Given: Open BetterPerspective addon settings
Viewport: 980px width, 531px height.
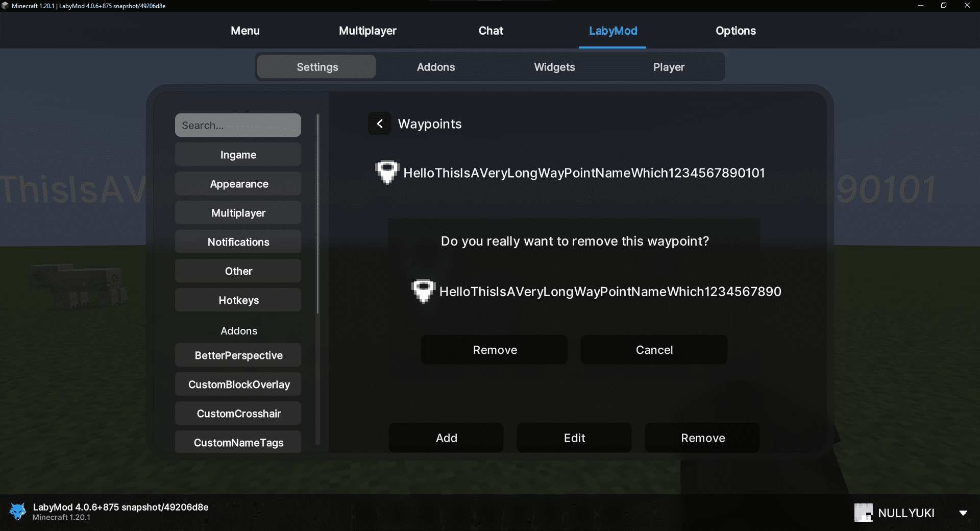Looking at the screenshot, I should [238, 355].
